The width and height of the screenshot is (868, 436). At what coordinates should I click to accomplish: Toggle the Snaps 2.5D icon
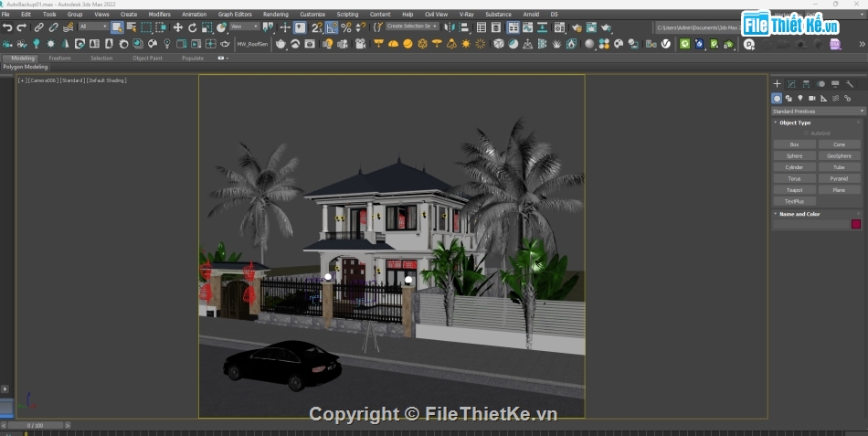pyautogui.click(x=317, y=27)
